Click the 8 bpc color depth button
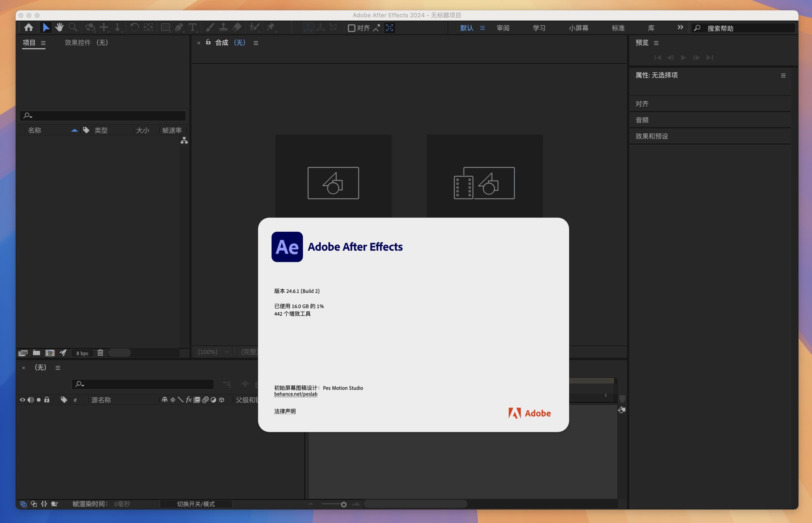This screenshot has height=523, width=812. click(x=82, y=353)
